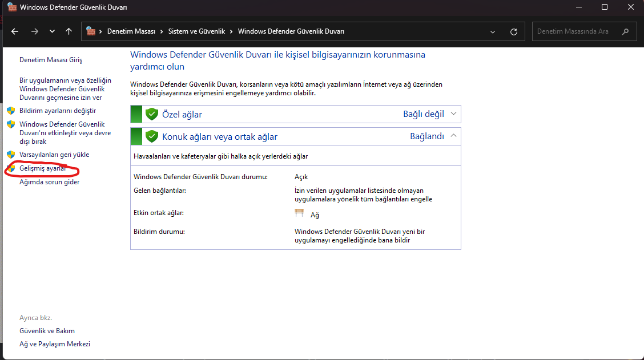This screenshot has width=644, height=360.
Task: Click the network bench icon beside Ağ
Action: click(x=299, y=213)
